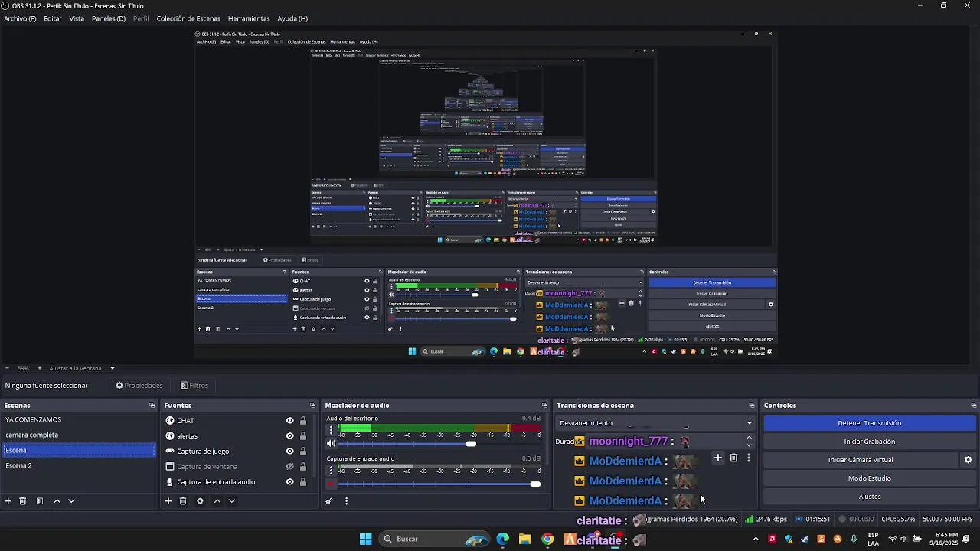Image resolution: width=980 pixels, height=551 pixels.
Task: Add a configurable transition with plus icon
Action: (x=718, y=458)
